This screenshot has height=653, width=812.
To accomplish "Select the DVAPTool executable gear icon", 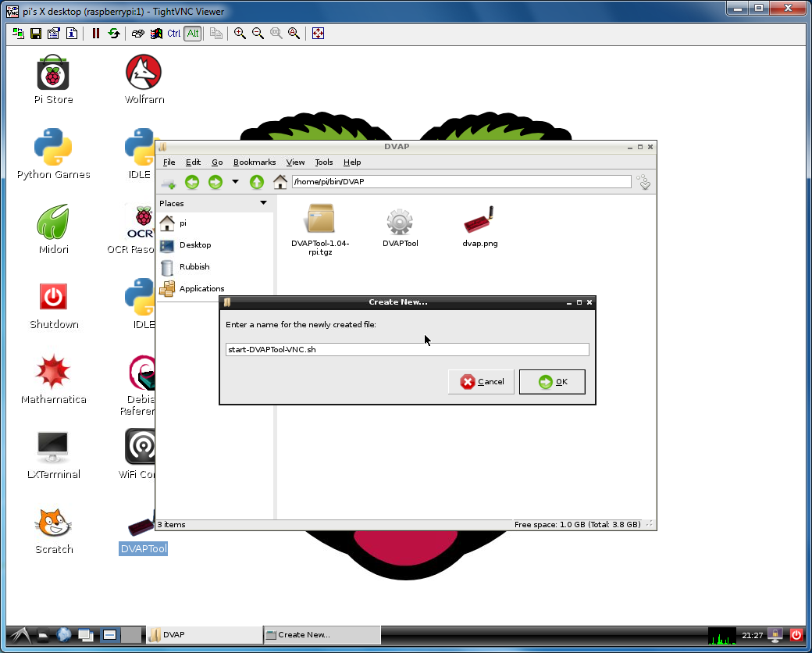I will [400, 227].
